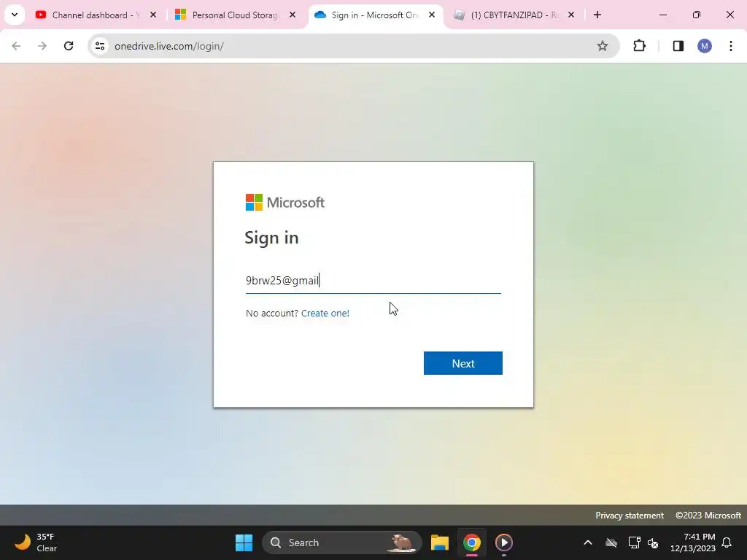
Task: Restore down the Chrome window
Action: [696, 15]
